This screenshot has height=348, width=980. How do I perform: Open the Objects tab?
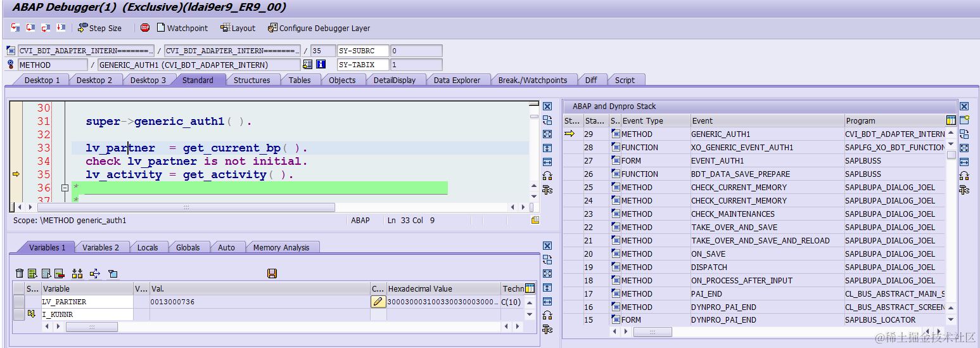[x=342, y=80]
